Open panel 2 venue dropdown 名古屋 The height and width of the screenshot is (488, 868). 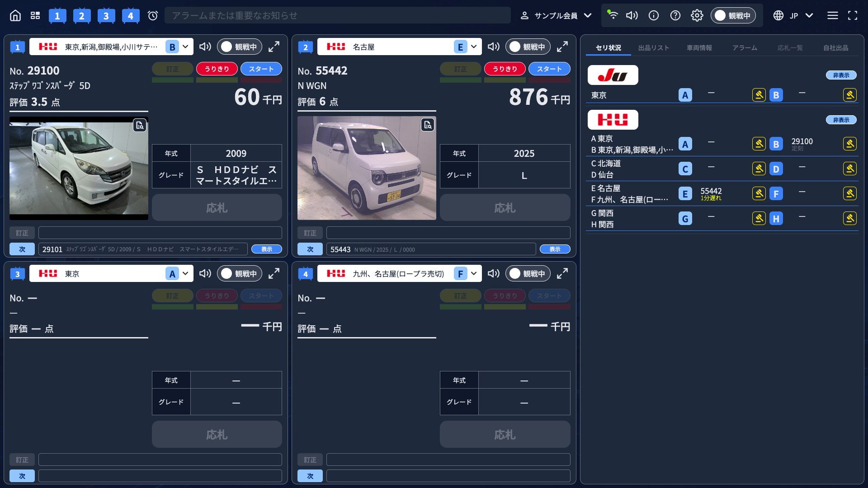[x=400, y=47]
